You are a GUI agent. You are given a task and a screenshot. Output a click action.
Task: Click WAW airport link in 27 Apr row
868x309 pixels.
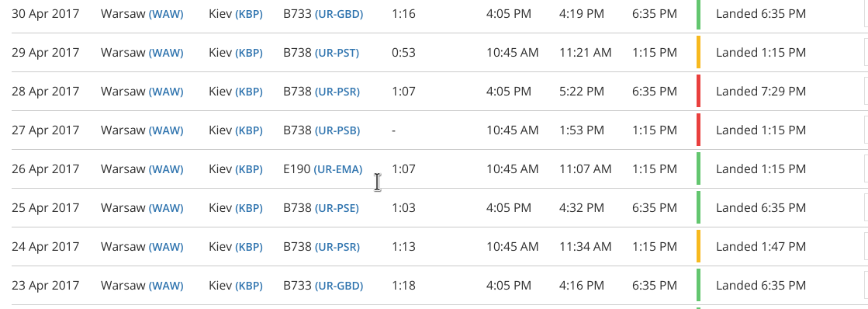166,130
